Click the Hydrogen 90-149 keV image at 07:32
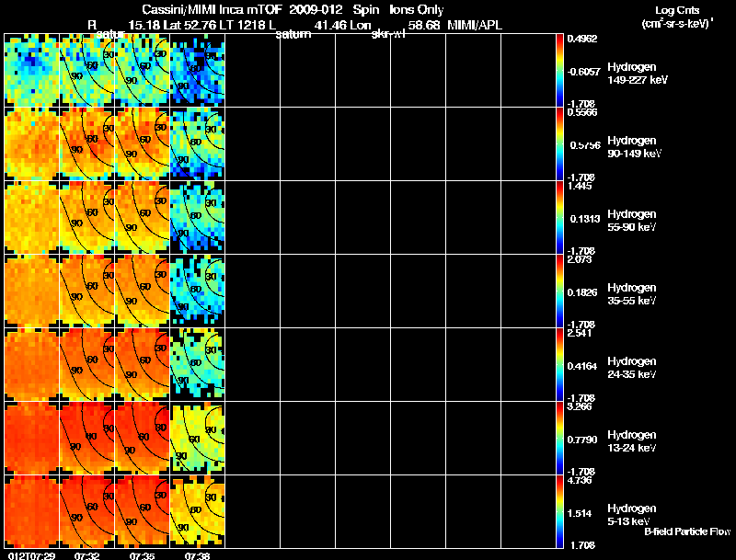The width and height of the screenshot is (736, 560). (86, 143)
